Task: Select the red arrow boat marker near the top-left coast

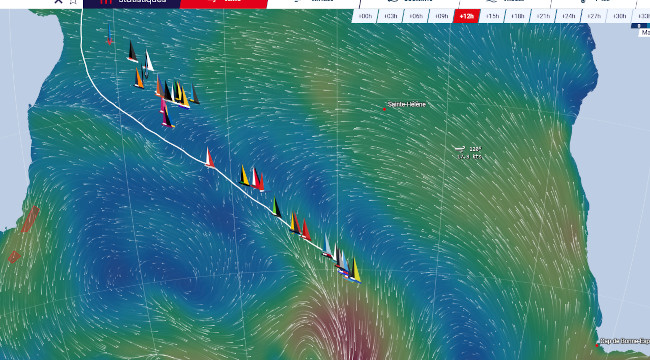Action: coord(109,34)
